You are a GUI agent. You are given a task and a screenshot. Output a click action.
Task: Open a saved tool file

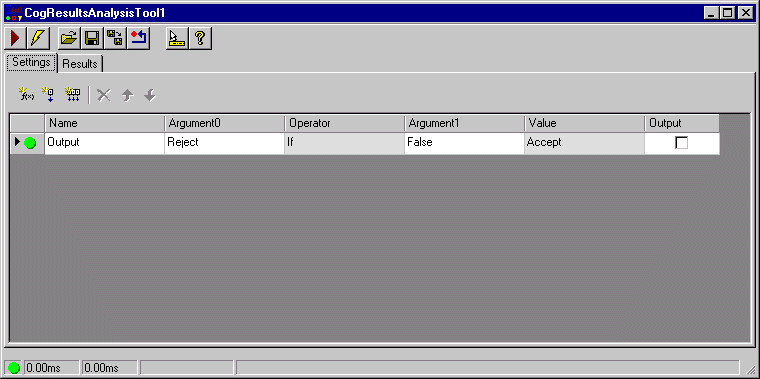69,38
